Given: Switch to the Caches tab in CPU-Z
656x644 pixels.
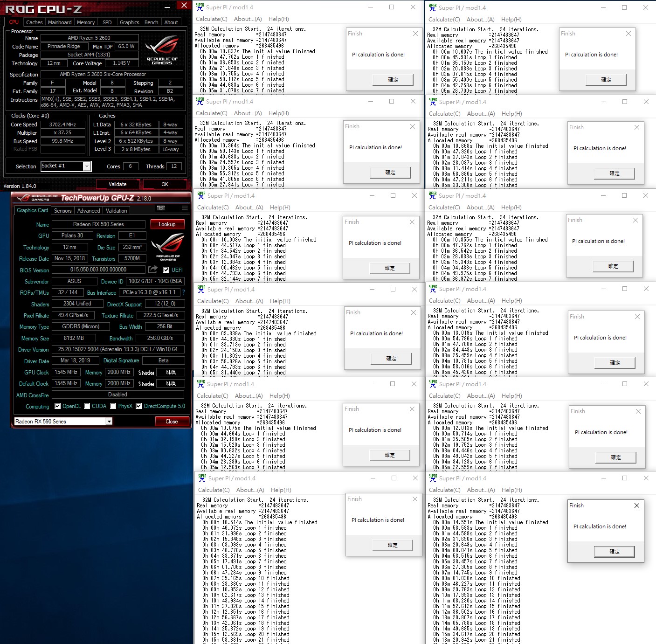Looking at the screenshot, I should coord(35,22).
